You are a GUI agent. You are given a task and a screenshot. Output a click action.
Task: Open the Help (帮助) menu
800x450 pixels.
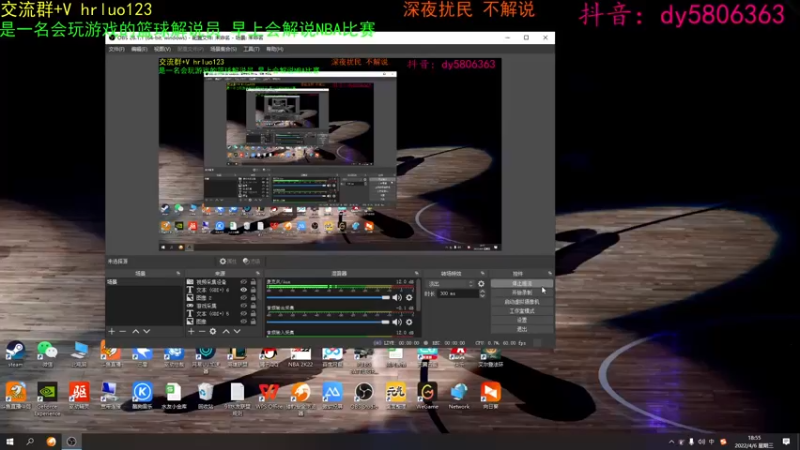274,49
